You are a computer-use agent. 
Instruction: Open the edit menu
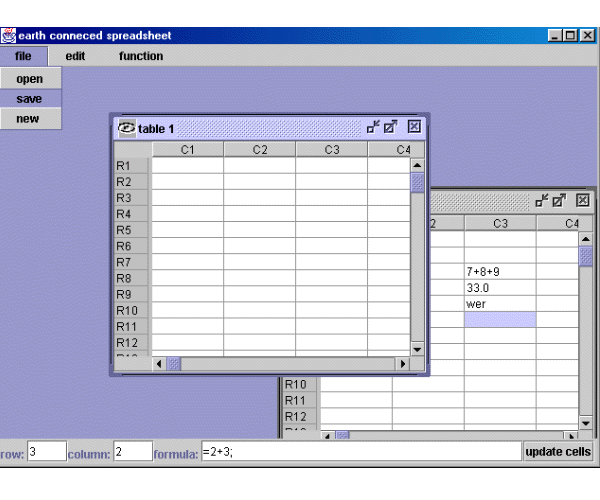pyautogui.click(x=75, y=56)
